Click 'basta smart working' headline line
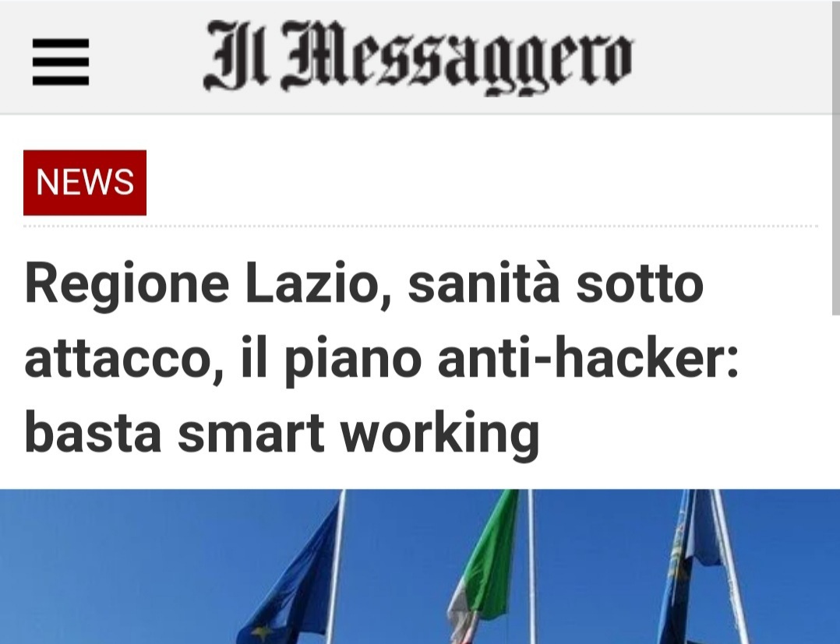840x644 pixels. [282, 432]
